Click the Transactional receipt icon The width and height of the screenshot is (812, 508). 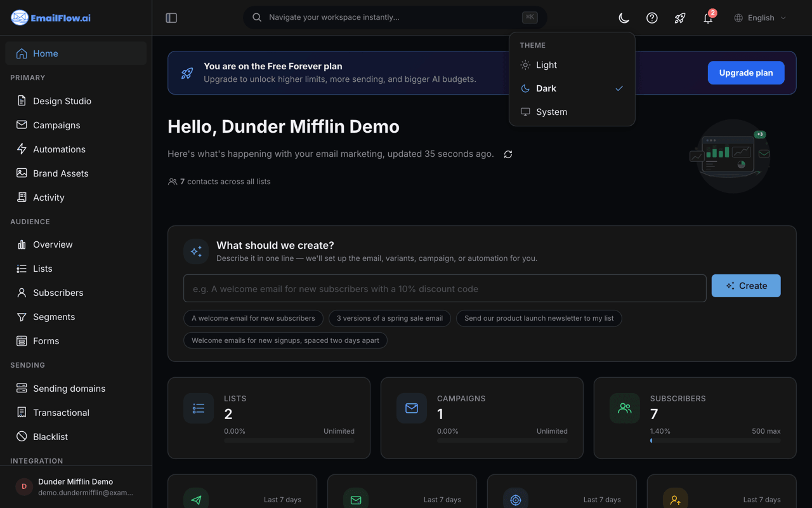click(x=22, y=413)
